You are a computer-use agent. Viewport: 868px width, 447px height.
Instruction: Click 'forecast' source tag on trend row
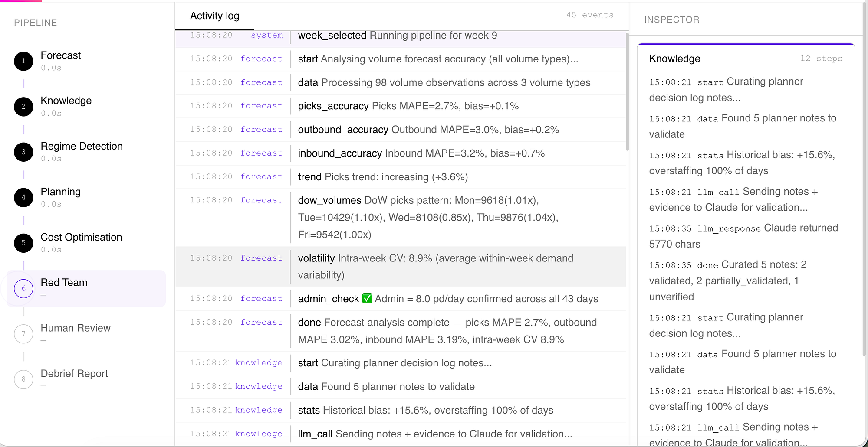point(261,176)
